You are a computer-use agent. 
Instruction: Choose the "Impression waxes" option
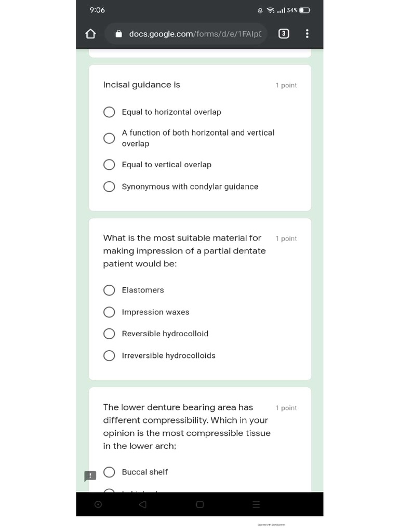[x=109, y=312]
